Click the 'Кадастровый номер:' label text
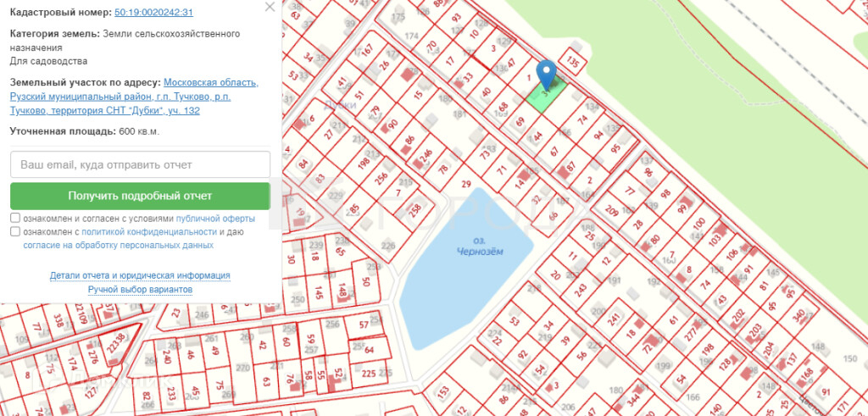Image resolution: width=868 pixels, height=416 pixels. [61, 12]
